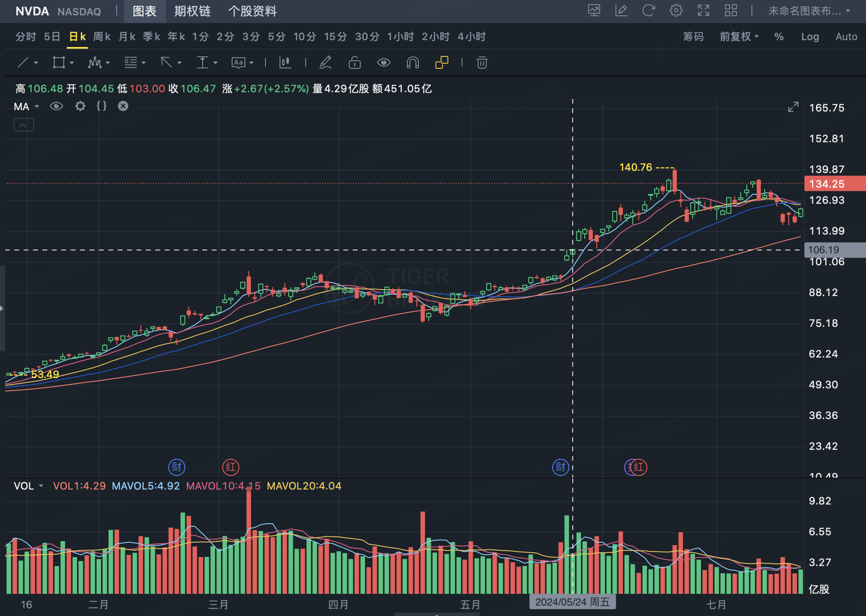Select 月k monthly timeframe
The height and width of the screenshot is (616, 866).
pos(127,37)
